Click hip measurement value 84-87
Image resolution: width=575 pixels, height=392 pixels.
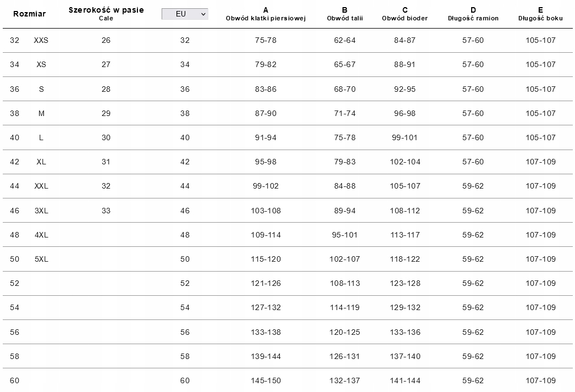pyautogui.click(x=405, y=40)
